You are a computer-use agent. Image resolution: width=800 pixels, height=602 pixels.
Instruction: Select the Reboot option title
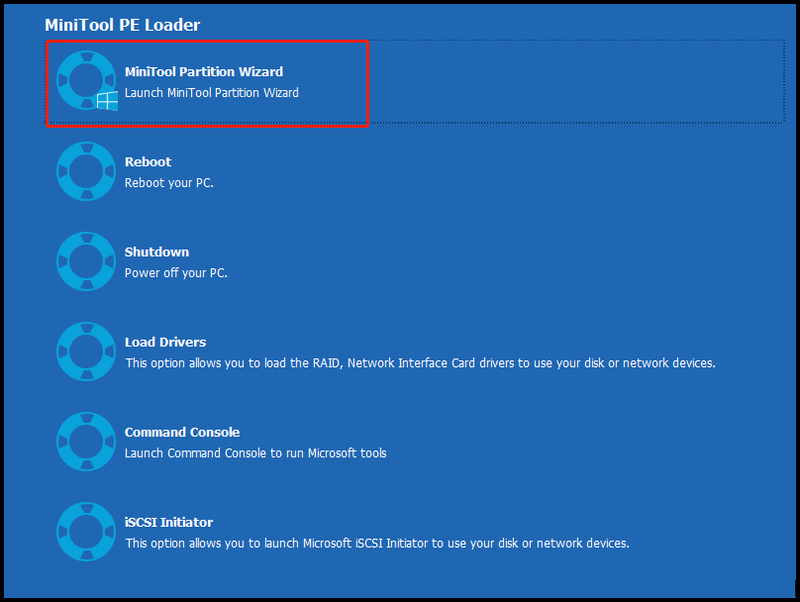tap(148, 162)
